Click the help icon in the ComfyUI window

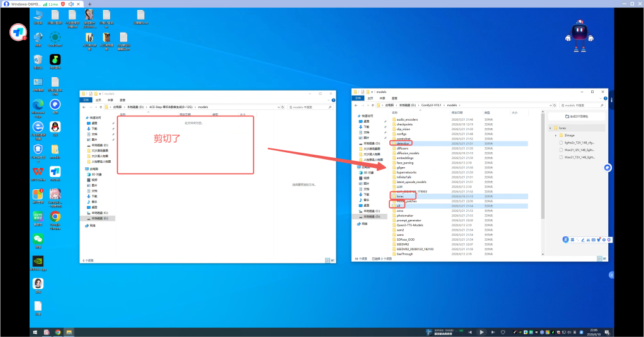606,98
